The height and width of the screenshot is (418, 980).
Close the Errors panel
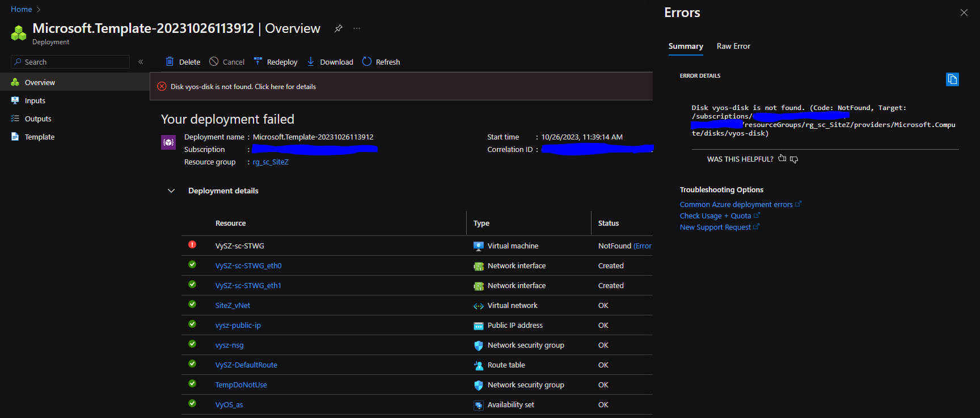click(x=964, y=12)
